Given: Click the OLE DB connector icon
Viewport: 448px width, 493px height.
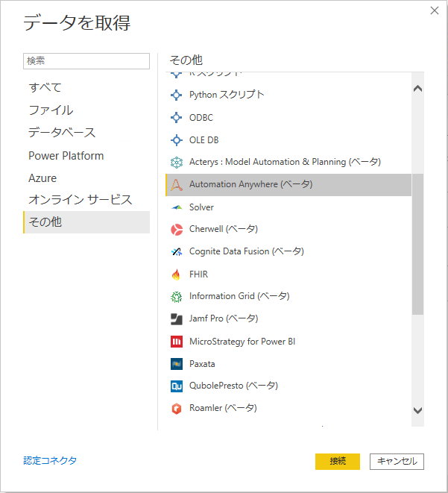Looking at the screenshot, I should (x=176, y=140).
